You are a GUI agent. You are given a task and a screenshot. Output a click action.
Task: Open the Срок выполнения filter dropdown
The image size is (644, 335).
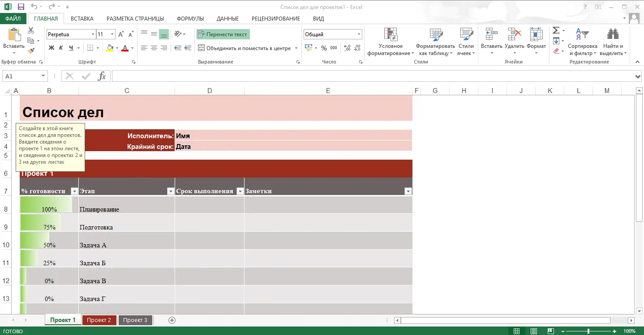[x=240, y=191]
